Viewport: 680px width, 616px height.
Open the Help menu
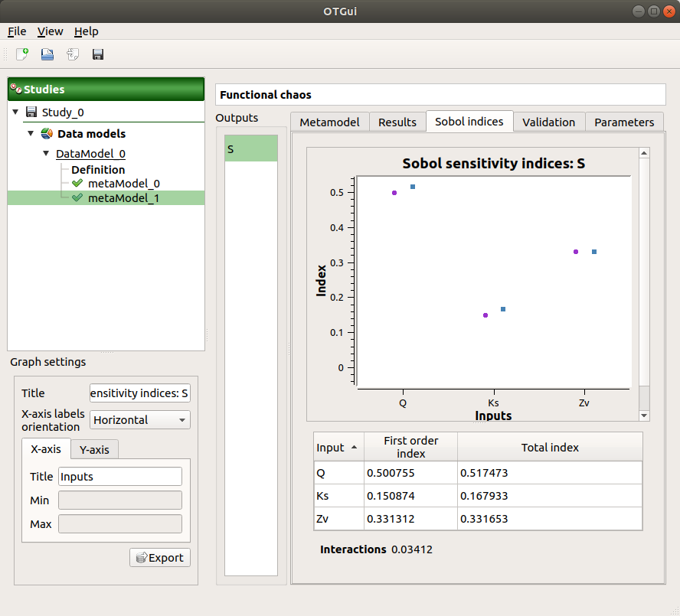click(87, 31)
